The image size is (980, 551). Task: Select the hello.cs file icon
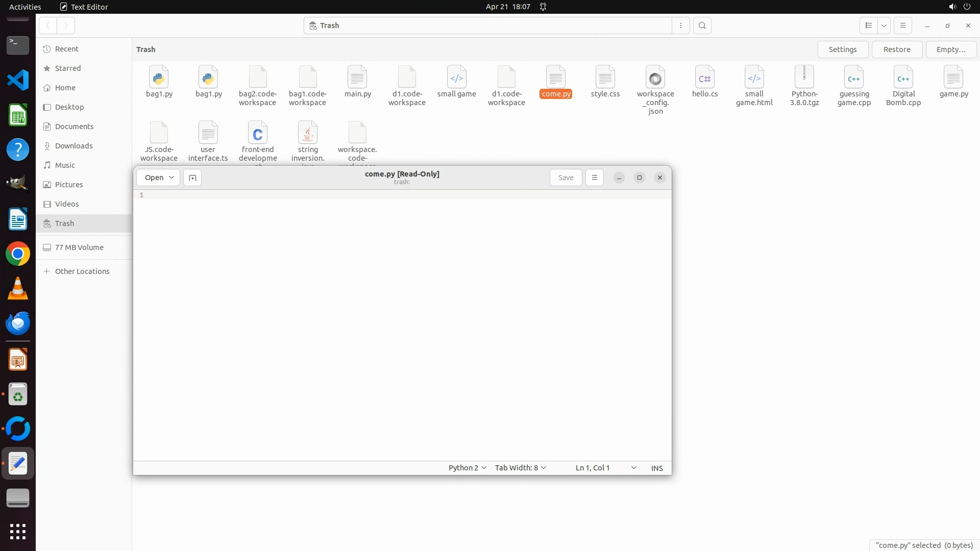click(705, 78)
